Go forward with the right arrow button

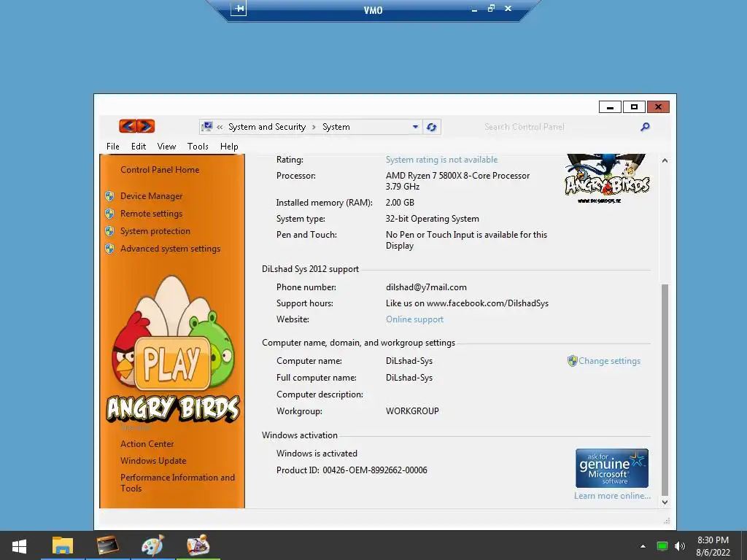click(146, 126)
